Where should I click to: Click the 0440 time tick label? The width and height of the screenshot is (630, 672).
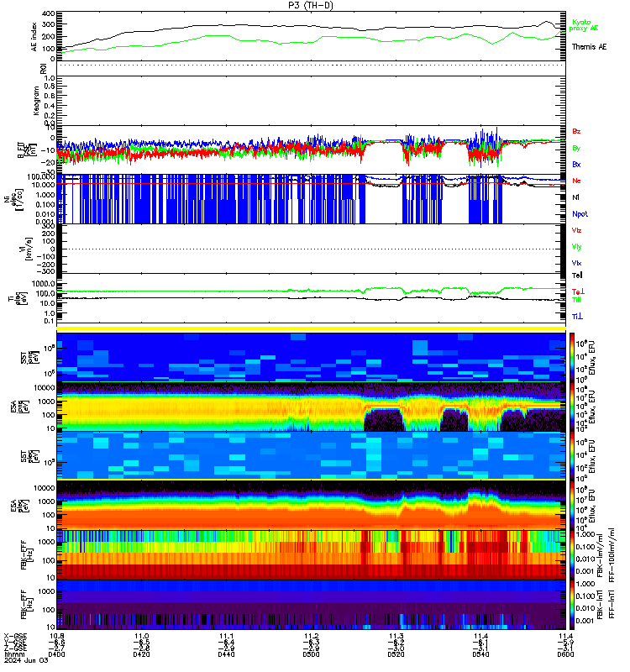point(226,654)
